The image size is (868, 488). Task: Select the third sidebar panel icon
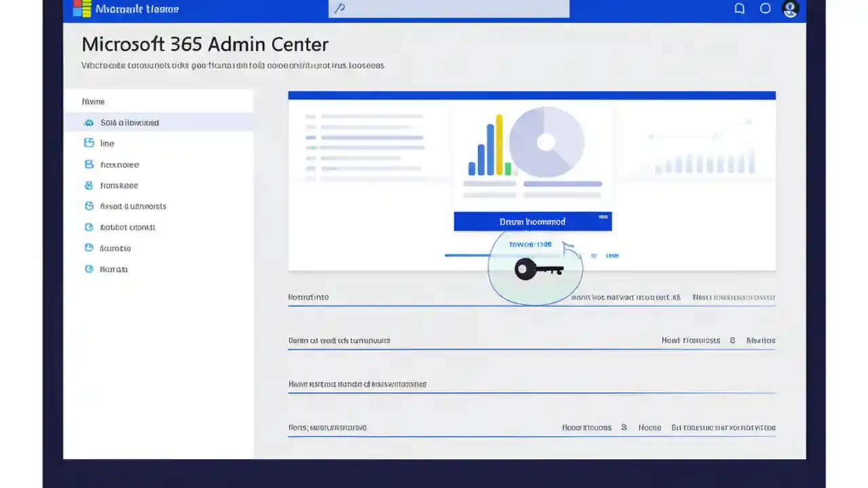point(89,164)
